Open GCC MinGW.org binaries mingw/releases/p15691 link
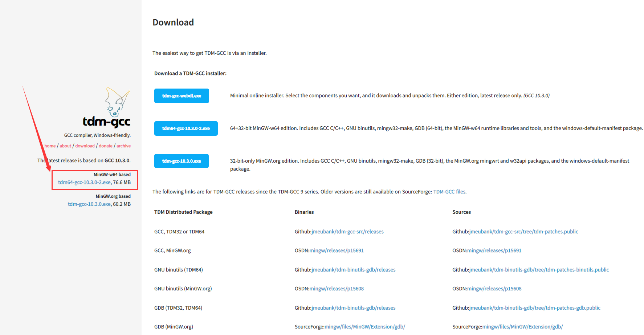 (x=337, y=250)
